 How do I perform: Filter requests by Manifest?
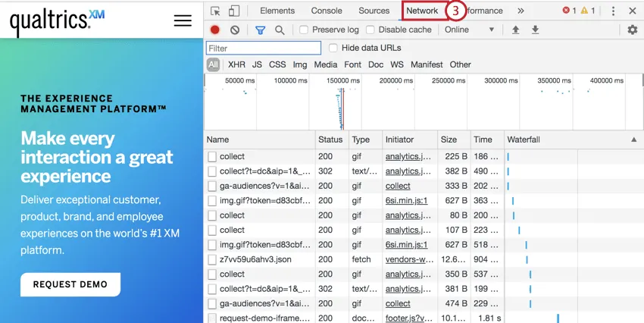coord(427,64)
